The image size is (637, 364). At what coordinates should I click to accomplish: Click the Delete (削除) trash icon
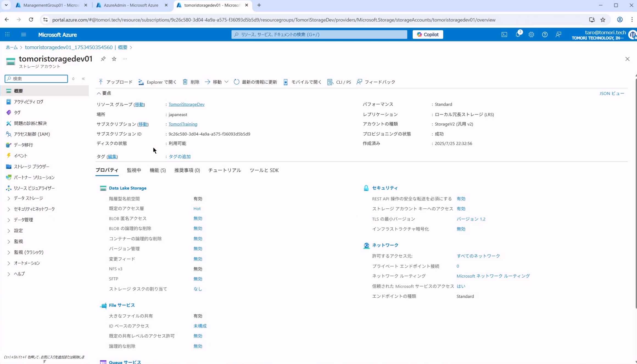tap(185, 82)
